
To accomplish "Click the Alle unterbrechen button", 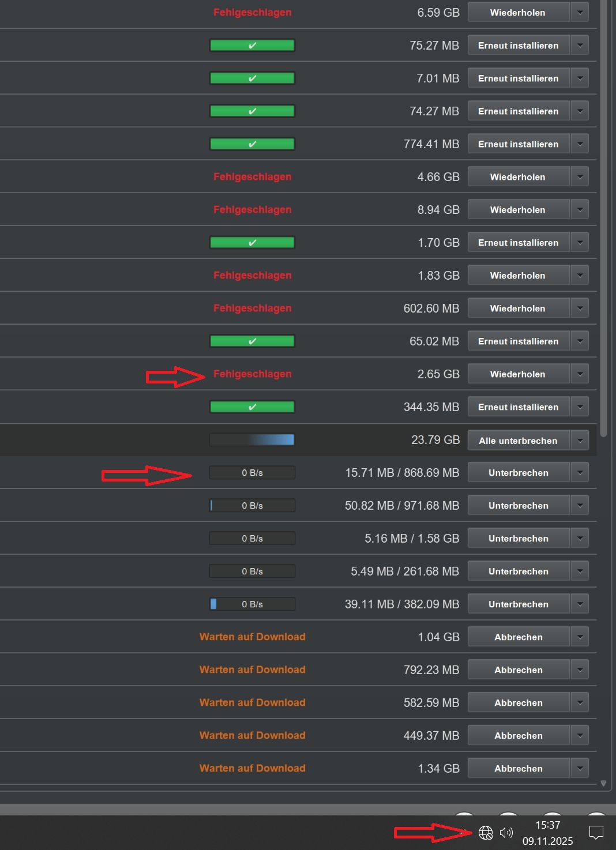I will pos(517,441).
